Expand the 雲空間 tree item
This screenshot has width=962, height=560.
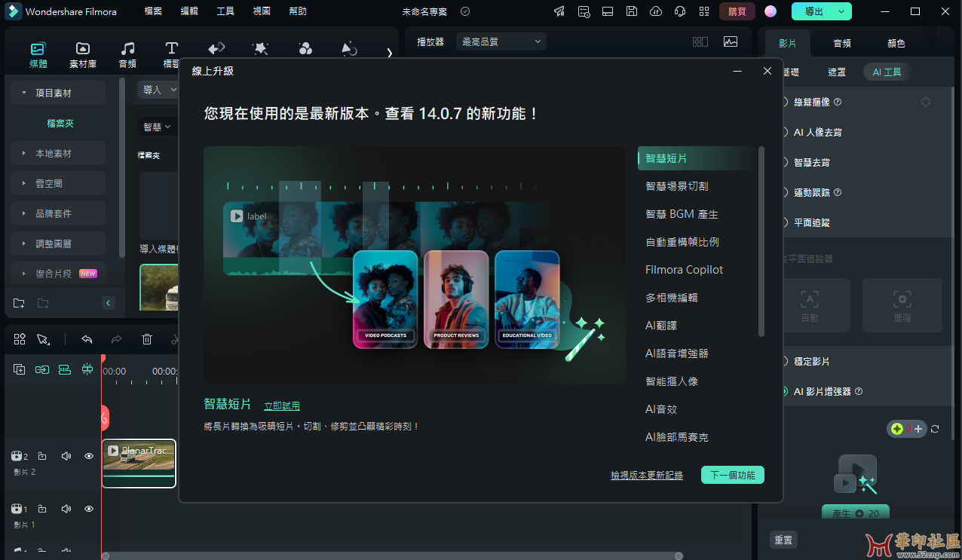(24, 183)
